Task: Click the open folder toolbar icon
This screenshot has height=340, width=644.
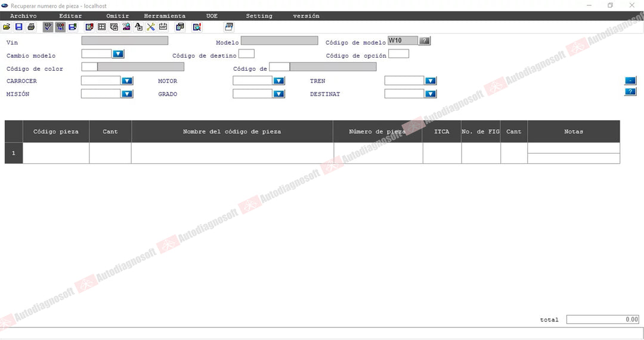Action: [x=7, y=27]
